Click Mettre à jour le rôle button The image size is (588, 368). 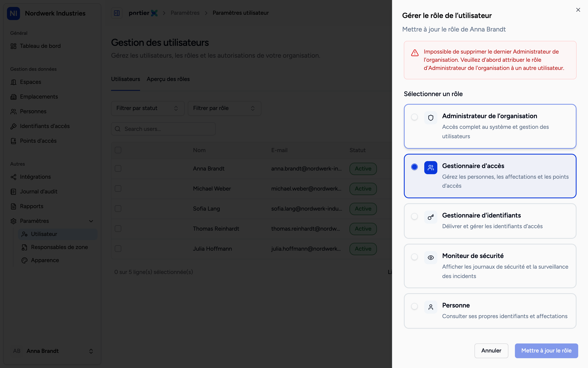pos(546,350)
